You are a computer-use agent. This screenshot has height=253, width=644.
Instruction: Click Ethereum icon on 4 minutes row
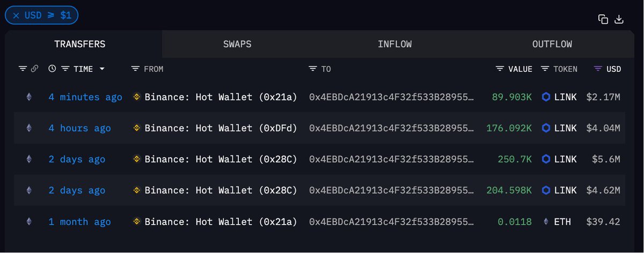tap(29, 97)
